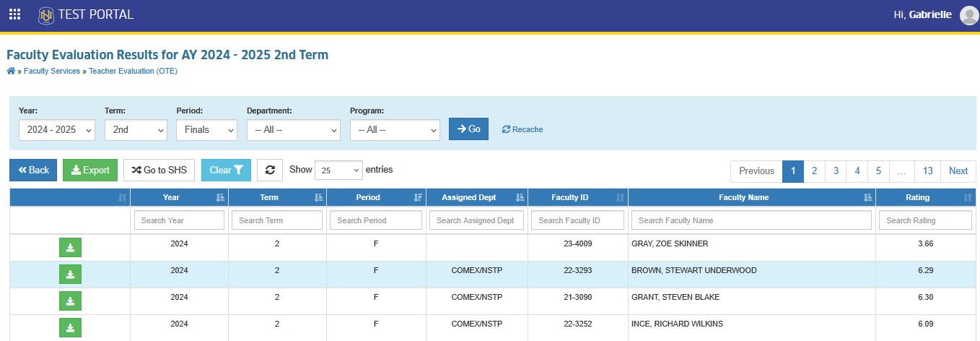The height and width of the screenshot is (341, 980).
Task: Go to results page 3
Action: click(836, 171)
